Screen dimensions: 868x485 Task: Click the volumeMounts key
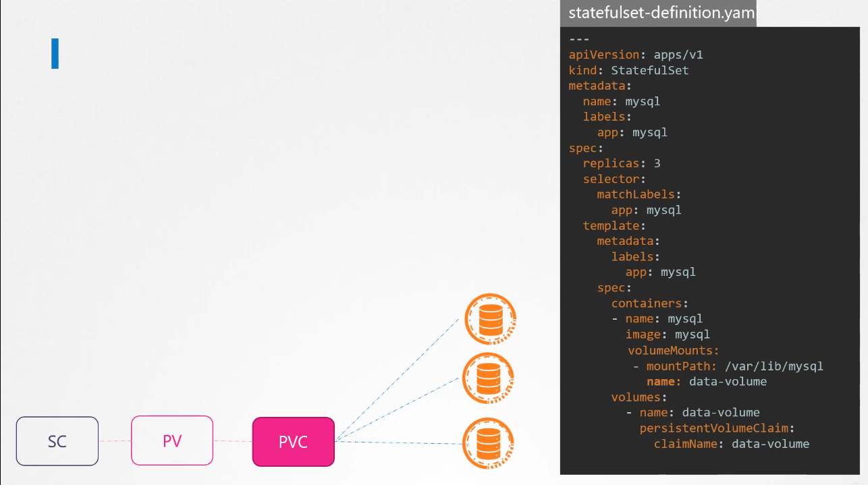tap(673, 350)
